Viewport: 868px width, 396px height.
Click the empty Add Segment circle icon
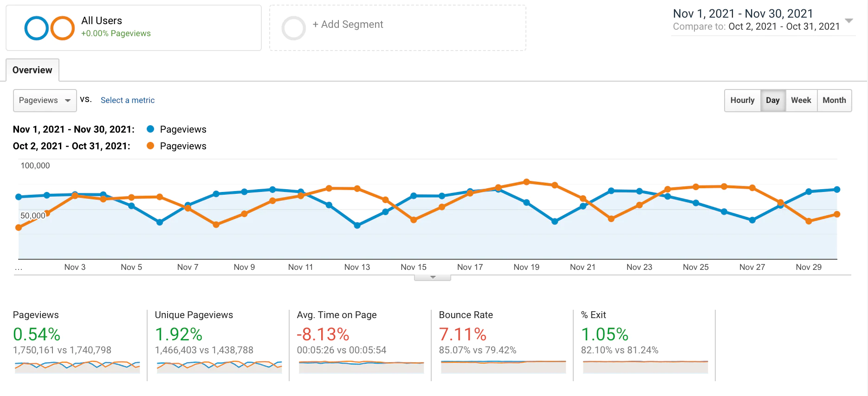click(x=294, y=28)
